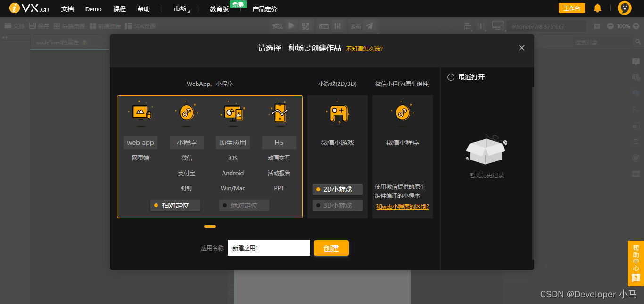Select the 原生应用 label button
The width and height of the screenshot is (644, 304).
[x=233, y=143]
